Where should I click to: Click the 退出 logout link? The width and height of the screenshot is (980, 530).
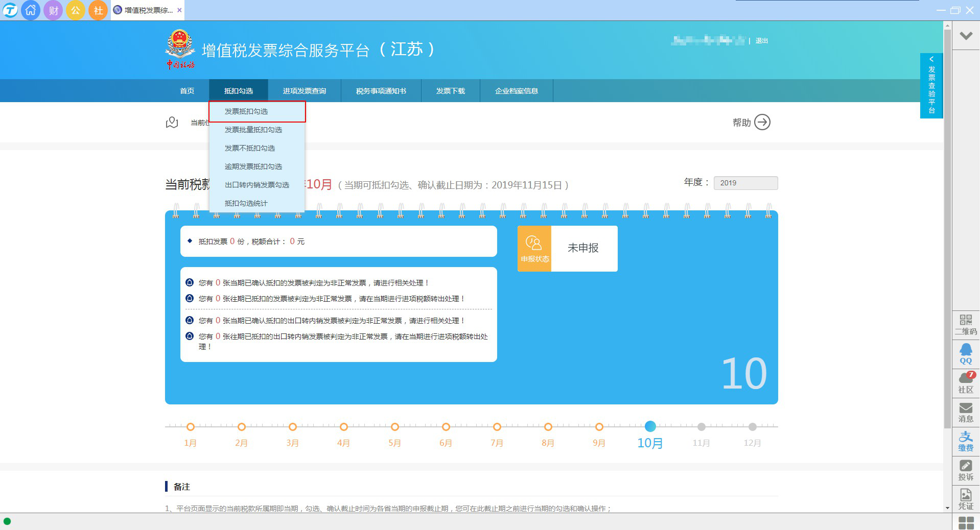coord(761,41)
